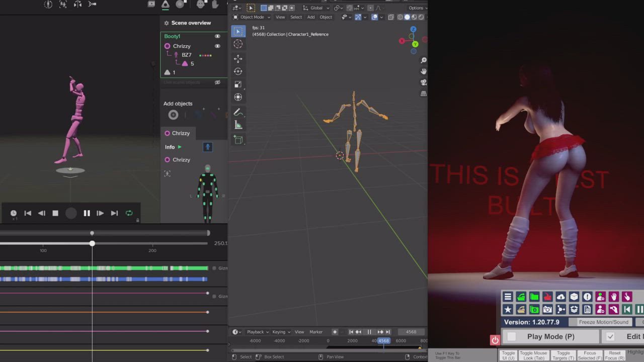Screen dimensions: 644x362
Task: Toggle visibility eye for Booty1
Action: click(x=217, y=36)
